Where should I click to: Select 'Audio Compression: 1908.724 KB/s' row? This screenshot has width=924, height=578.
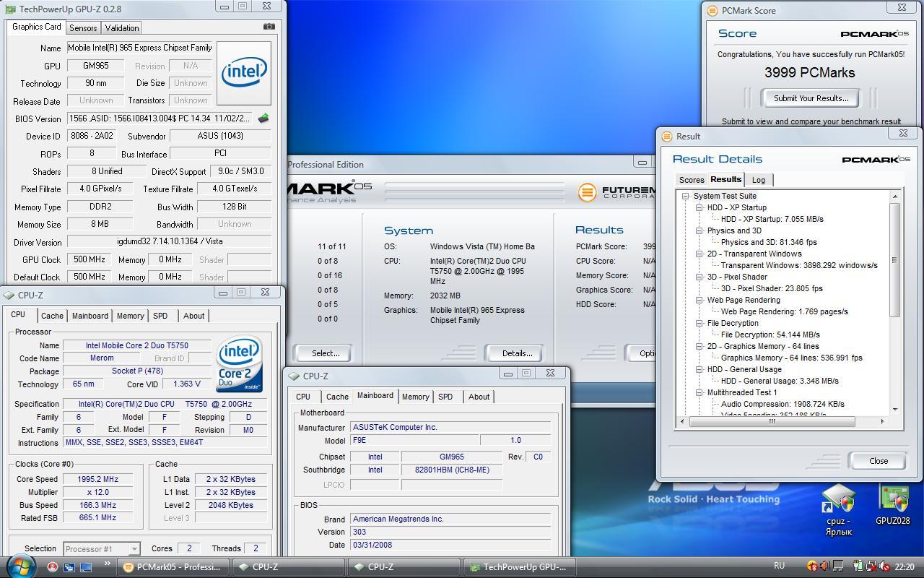[x=783, y=404]
